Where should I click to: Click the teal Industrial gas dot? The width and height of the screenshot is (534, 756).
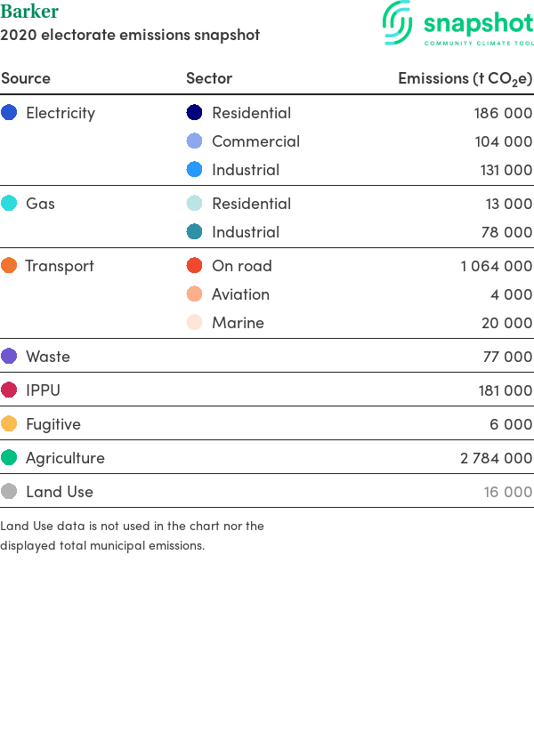pos(194,231)
